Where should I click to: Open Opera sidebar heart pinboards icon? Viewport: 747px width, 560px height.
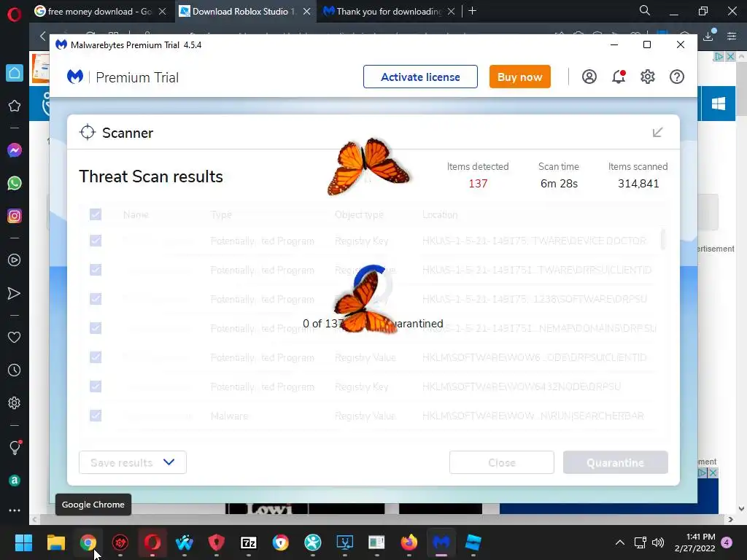click(15, 337)
